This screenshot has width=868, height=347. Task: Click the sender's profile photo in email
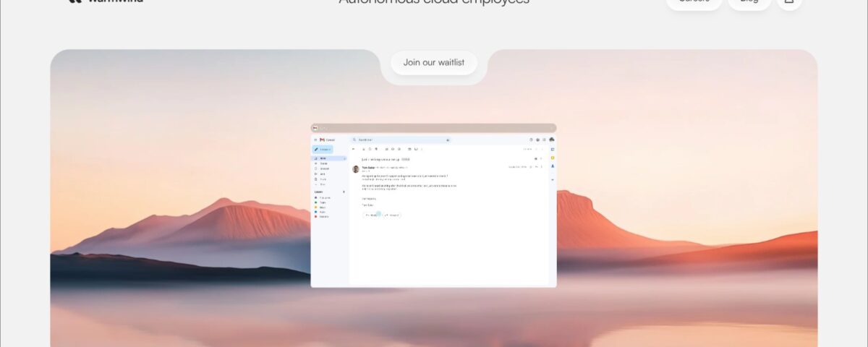coord(356,169)
